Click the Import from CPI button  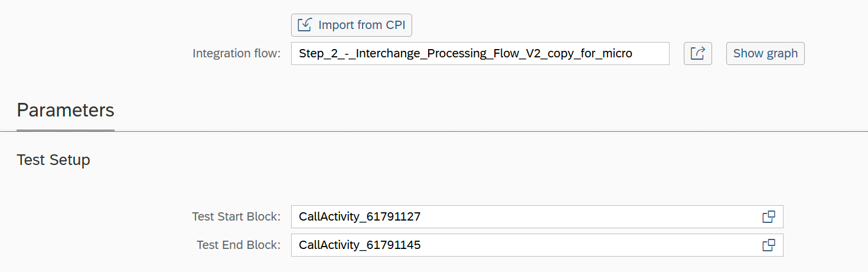click(x=351, y=25)
